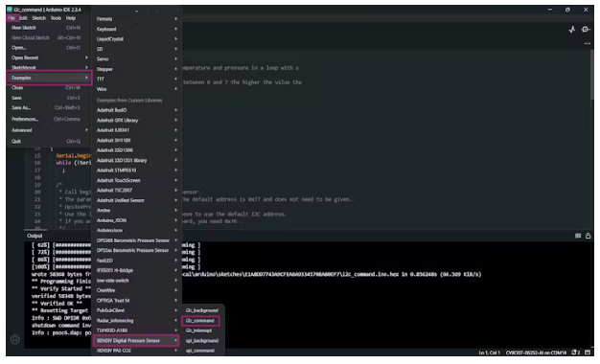Expand the FastLED examples submenu
The width and height of the screenshot is (600, 364).
pos(136,261)
